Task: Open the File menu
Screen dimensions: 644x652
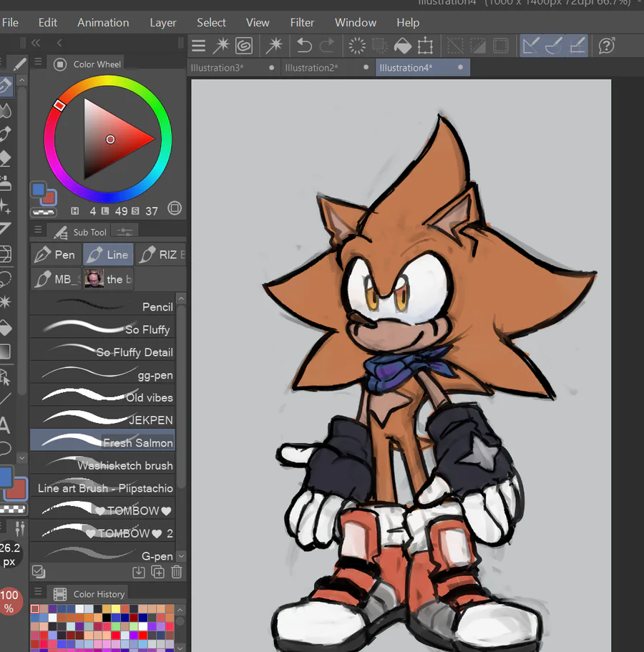Action: pos(10,22)
